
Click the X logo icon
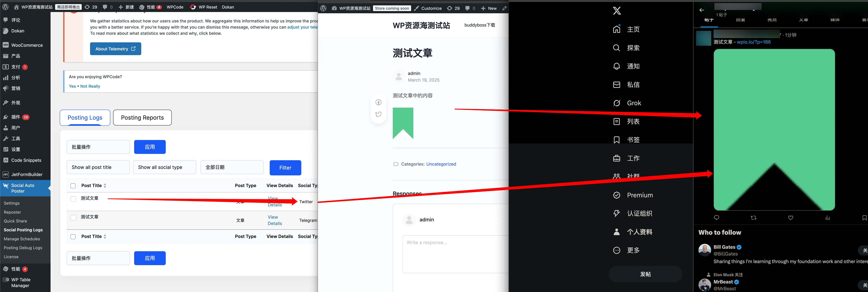click(617, 11)
